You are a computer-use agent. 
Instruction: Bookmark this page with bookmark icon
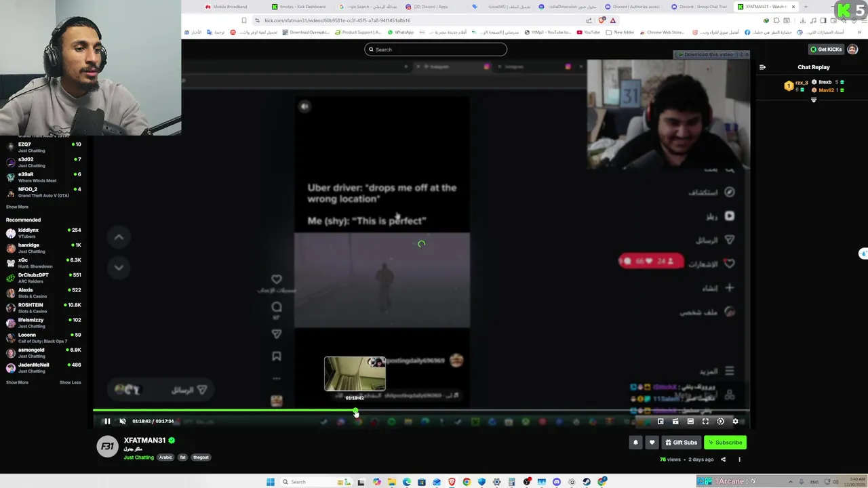pos(244,20)
